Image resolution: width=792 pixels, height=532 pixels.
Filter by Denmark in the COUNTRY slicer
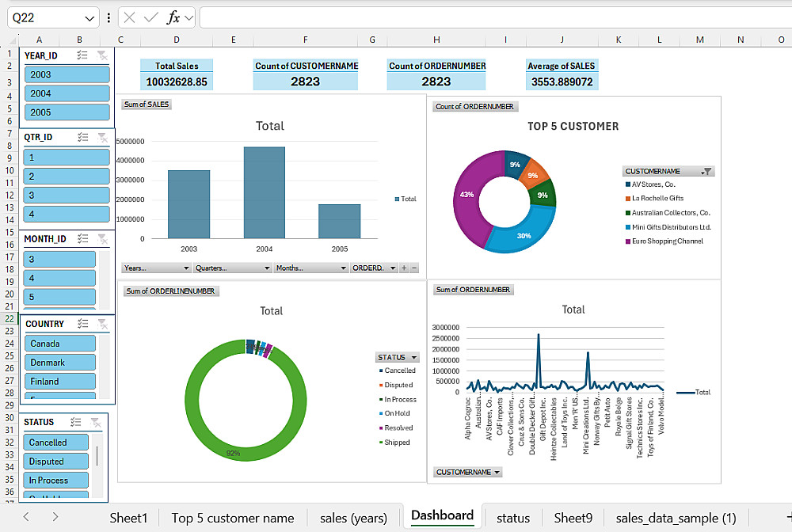(59, 363)
